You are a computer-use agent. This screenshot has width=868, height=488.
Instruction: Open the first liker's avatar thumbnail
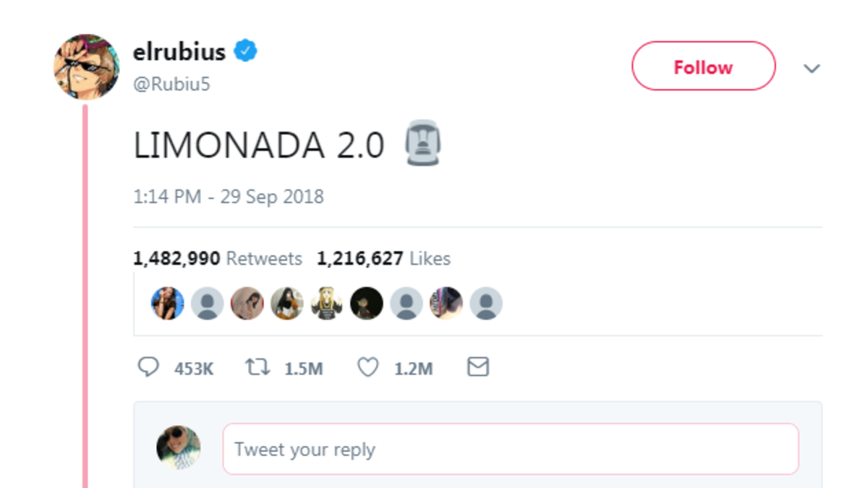tap(167, 304)
